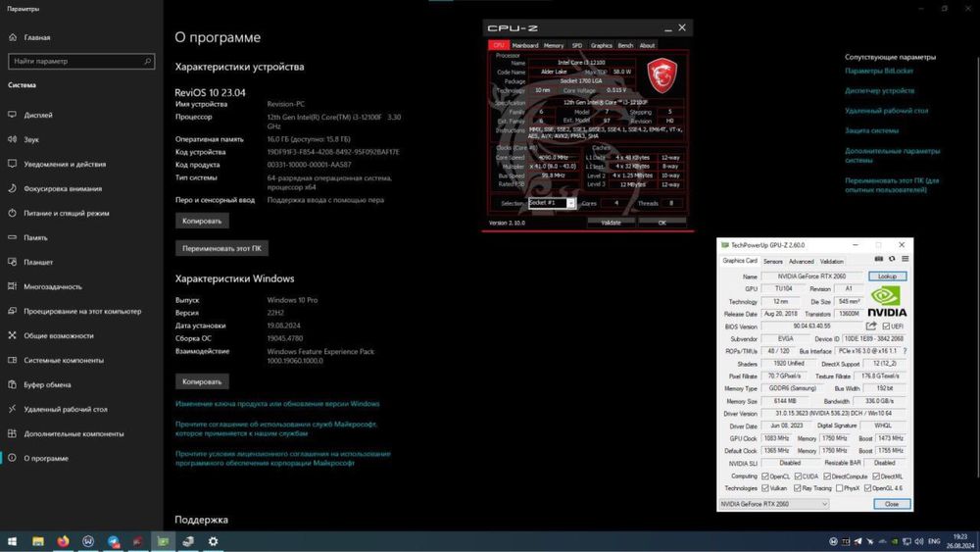The image size is (980, 552).
Task: Open the Звук sound settings
Action: click(x=30, y=139)
